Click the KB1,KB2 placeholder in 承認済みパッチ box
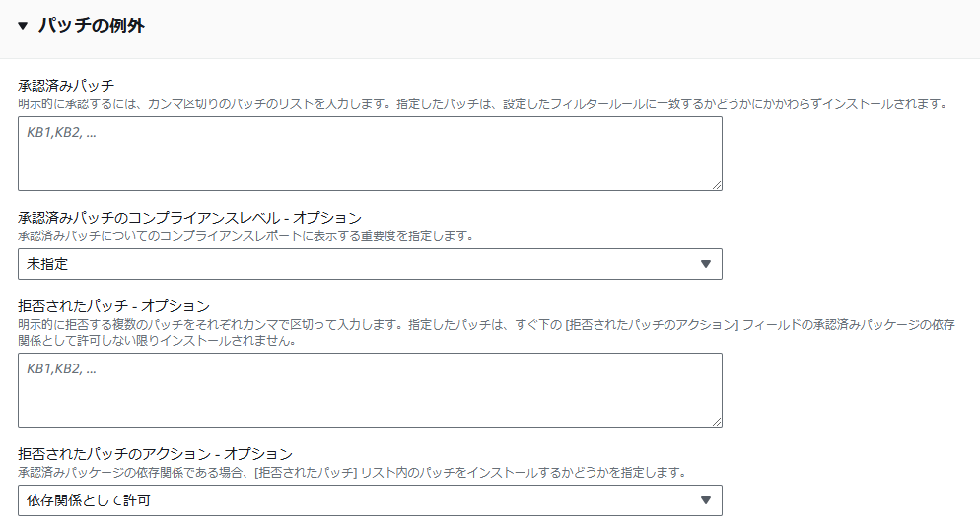 click(x=61, y=132)
